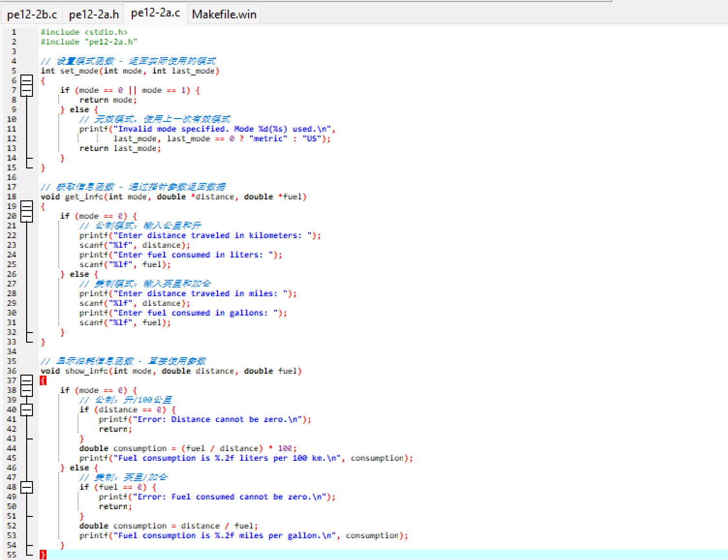Click the 'Fuel consumed cannot be zero' line

[x=217, y=497]
